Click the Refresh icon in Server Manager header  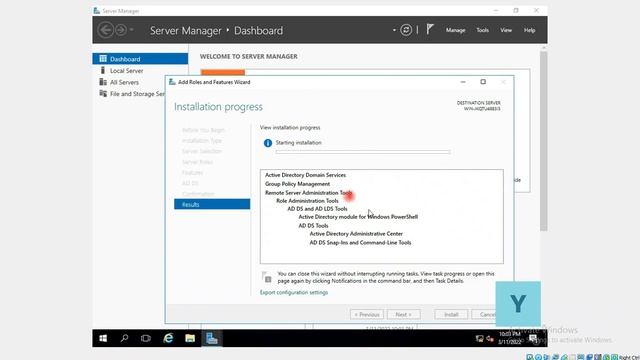[406, 30]
